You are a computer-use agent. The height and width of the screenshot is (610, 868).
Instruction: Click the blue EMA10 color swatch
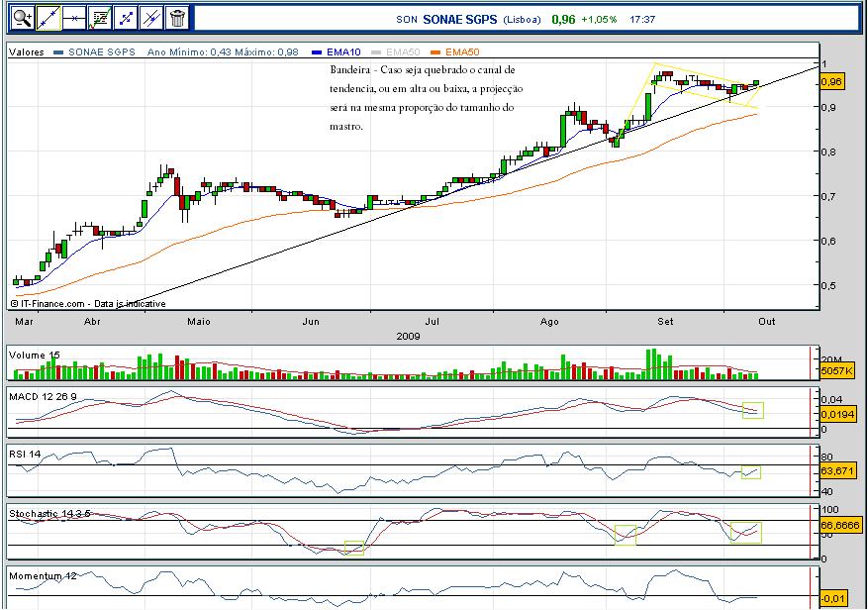coord(317,52)
